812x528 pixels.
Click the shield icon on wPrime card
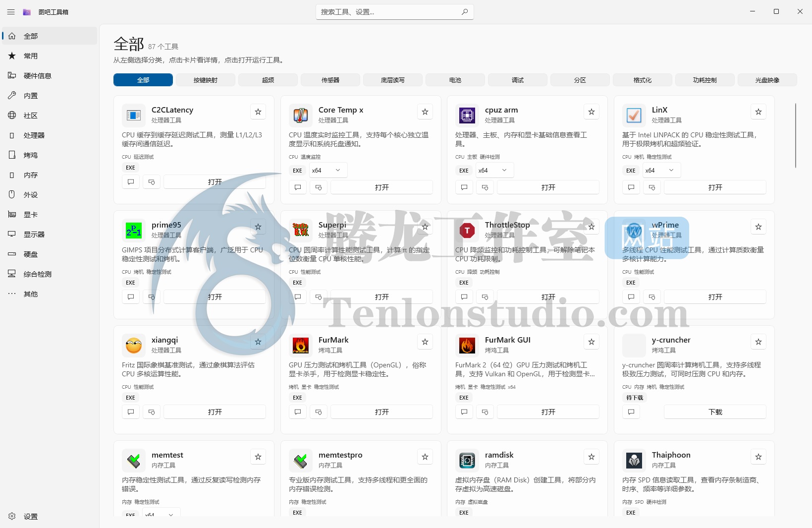coord(652,297)
